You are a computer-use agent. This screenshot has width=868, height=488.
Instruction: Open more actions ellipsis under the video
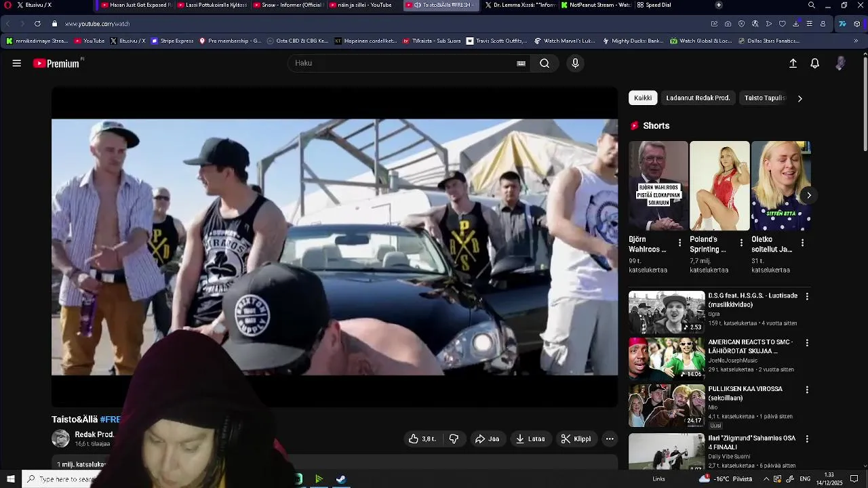click(610, 439)
